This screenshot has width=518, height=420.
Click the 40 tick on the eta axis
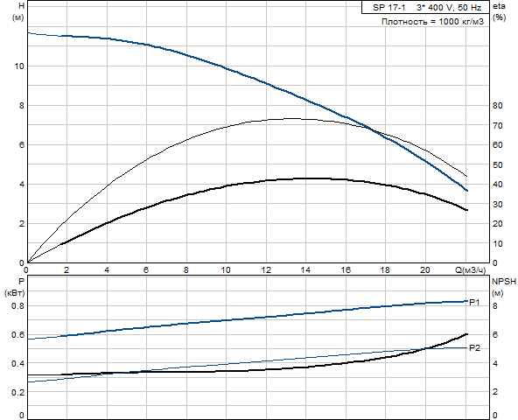point(497,185)
